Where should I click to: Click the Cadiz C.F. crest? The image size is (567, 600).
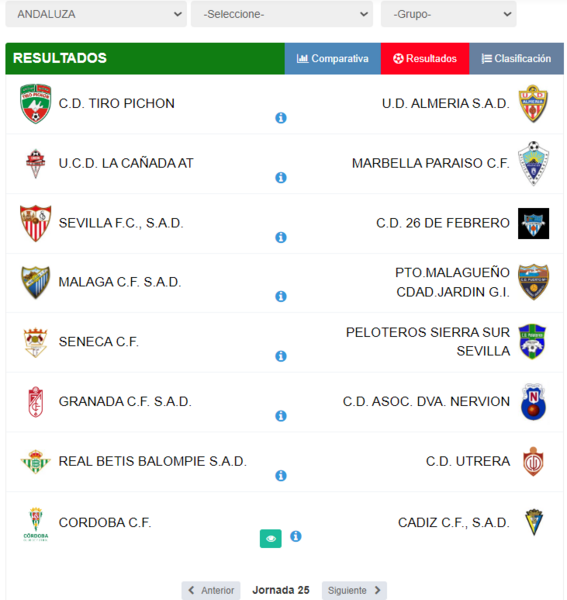(534, 522)
